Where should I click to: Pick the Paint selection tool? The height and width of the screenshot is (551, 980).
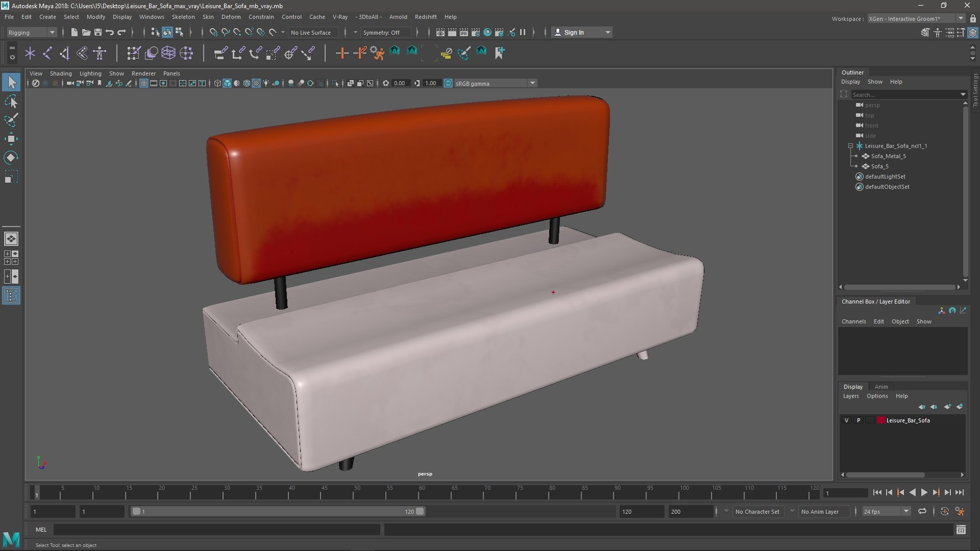(x=11, y=120)
